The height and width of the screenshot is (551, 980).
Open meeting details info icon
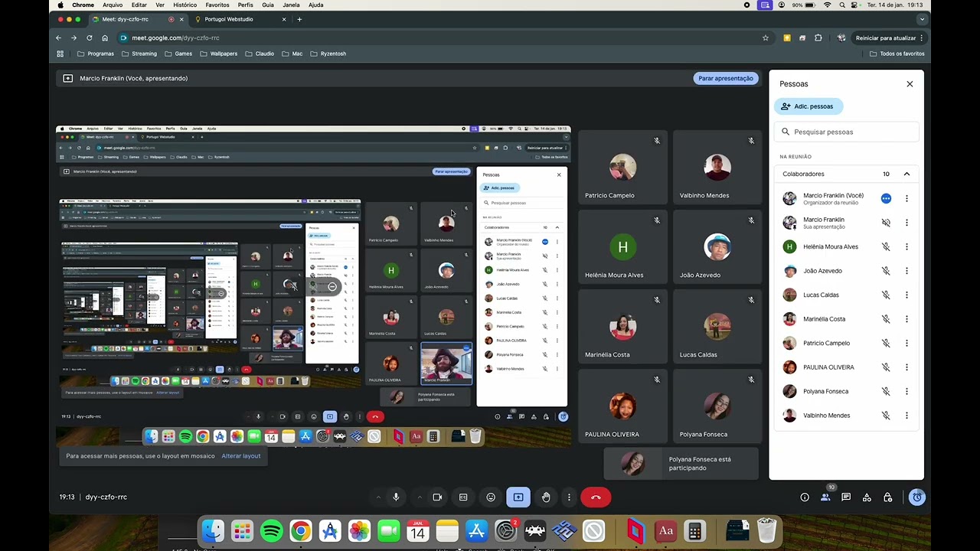click(805, 497)
